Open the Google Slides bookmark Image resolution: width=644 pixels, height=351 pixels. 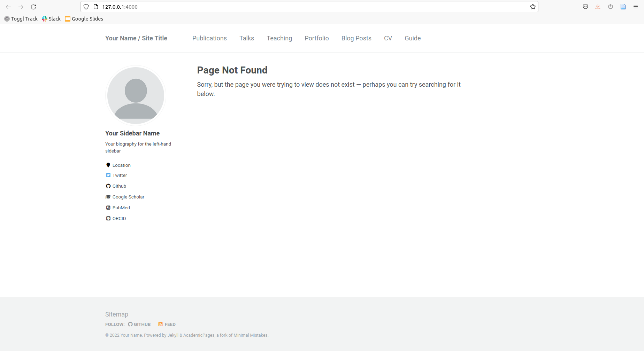[84, 19]
